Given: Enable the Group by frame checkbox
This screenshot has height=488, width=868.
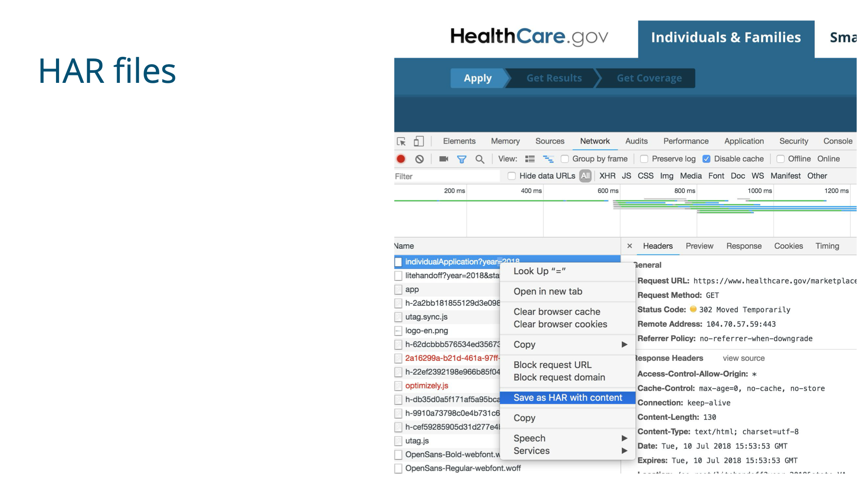Looking at the screenshot, I should pyautogui.click(x=565, y=159).
